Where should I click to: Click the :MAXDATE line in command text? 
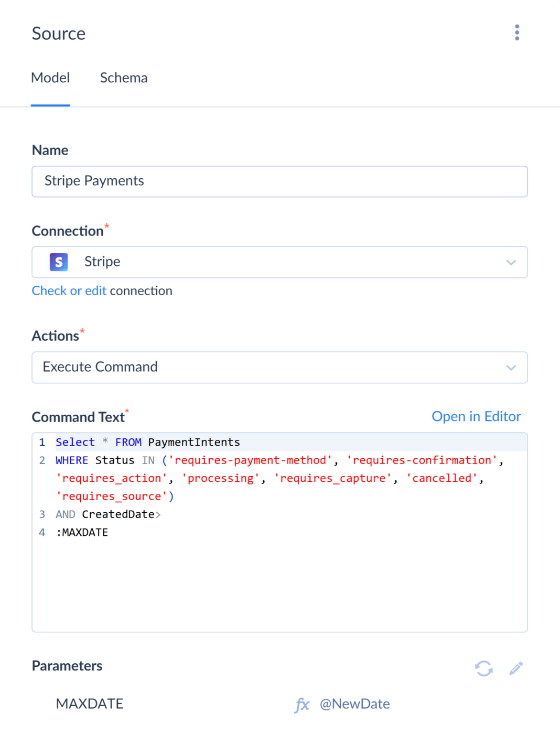tap(82, 533)
